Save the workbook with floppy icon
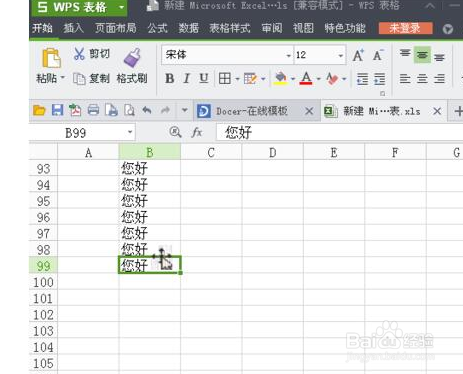 [x=57, y=110]
